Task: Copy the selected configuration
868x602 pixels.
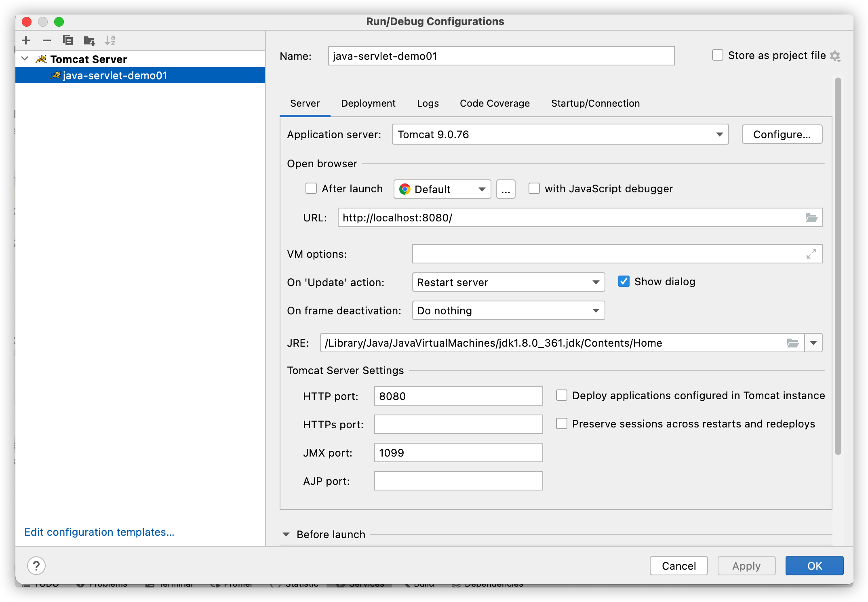Action: tap(68, 40)
